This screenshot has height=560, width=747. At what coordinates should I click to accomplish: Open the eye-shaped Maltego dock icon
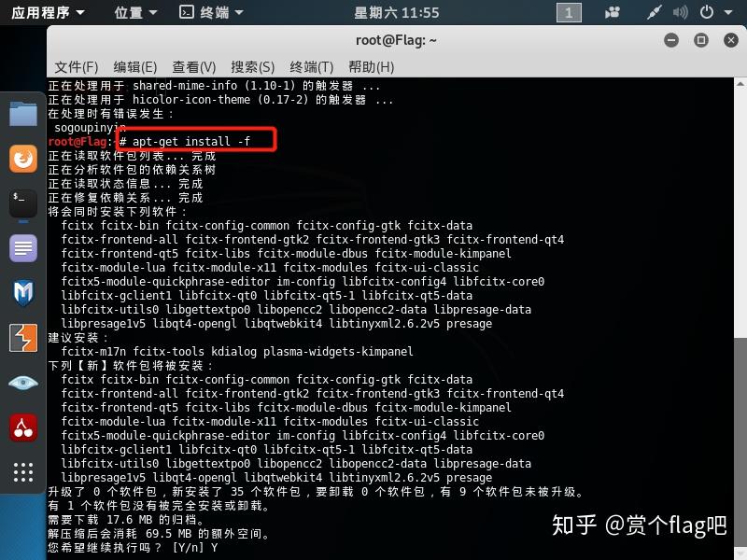tap(22, 383)
